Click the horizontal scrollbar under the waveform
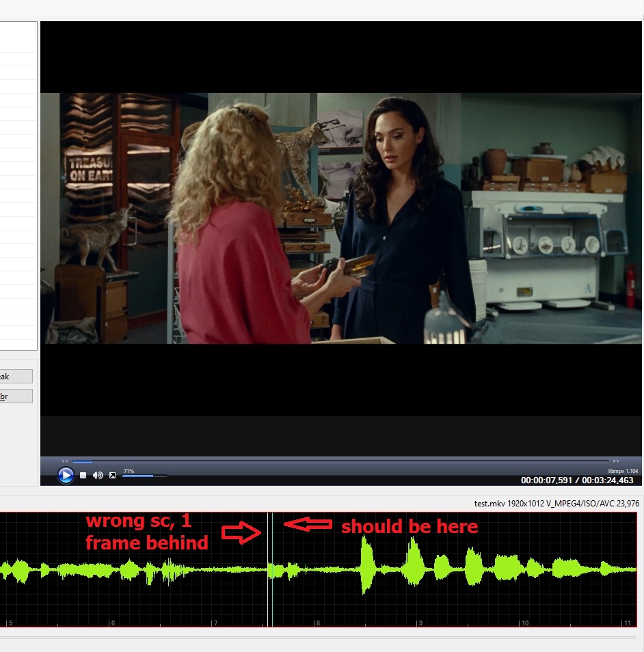Screen dimensions: 644x652 (318, 637)
